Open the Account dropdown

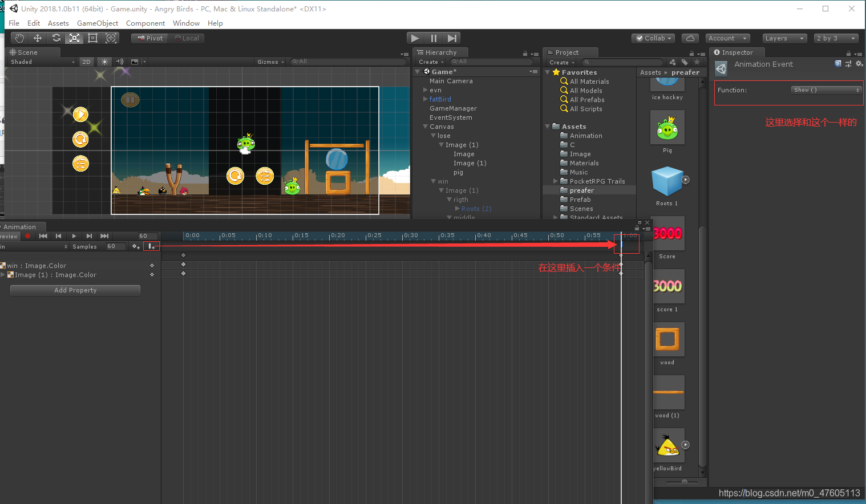coord(727,38)
